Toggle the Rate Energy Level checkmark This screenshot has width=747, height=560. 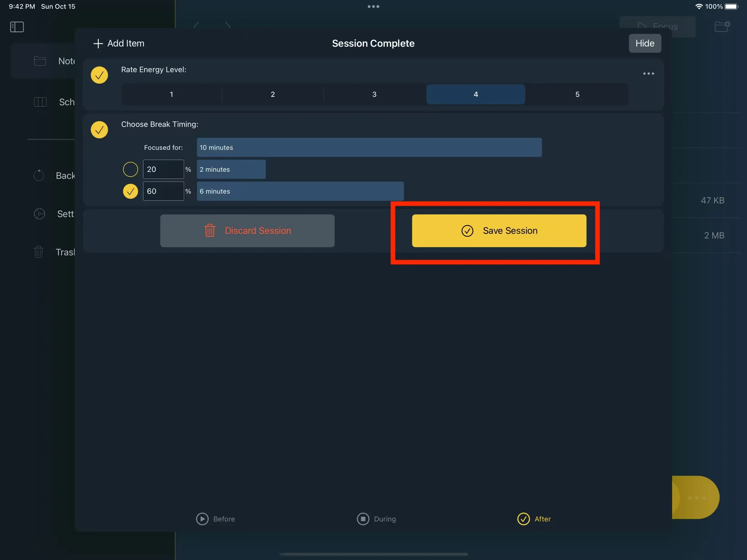(x=99, y=75)
